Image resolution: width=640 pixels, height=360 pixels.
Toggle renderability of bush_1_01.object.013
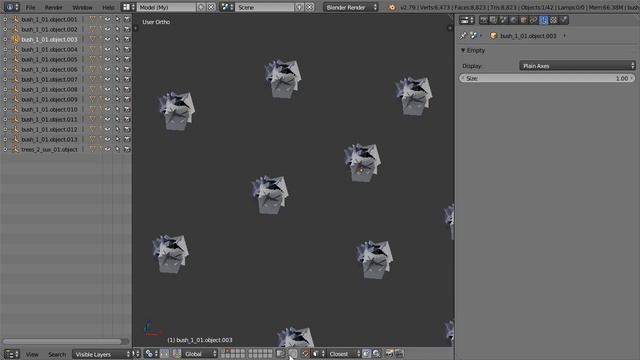coord(127,139)
